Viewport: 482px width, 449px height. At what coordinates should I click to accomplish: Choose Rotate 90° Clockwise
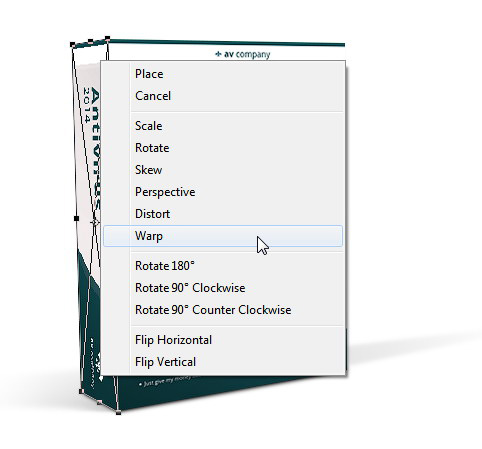pos(223,288)
